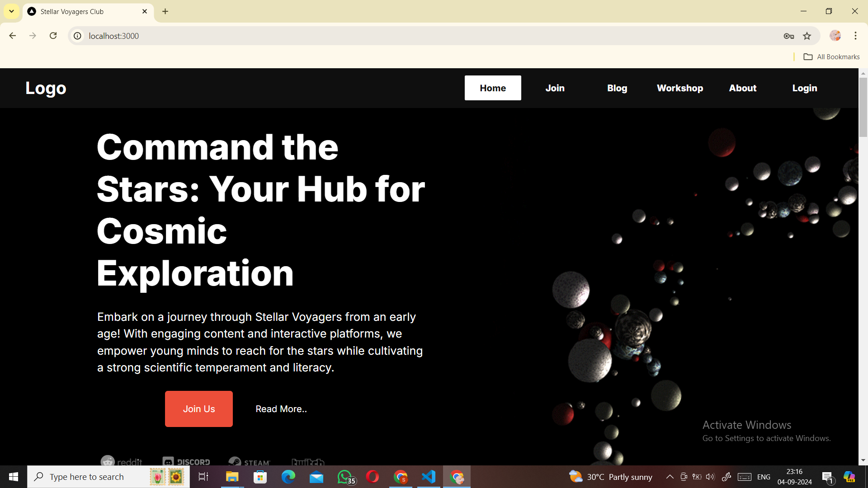Open a new browser tab
Image resolution: width=868 pixels, height=488 pixels.
click(x=165, y=11)
